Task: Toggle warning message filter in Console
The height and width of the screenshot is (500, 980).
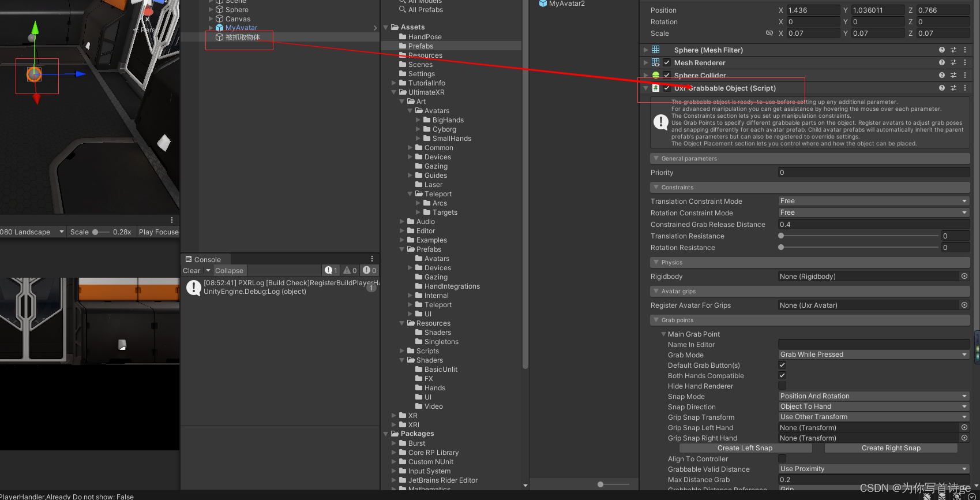Action: pyautogui.click(x=350, y=271)
